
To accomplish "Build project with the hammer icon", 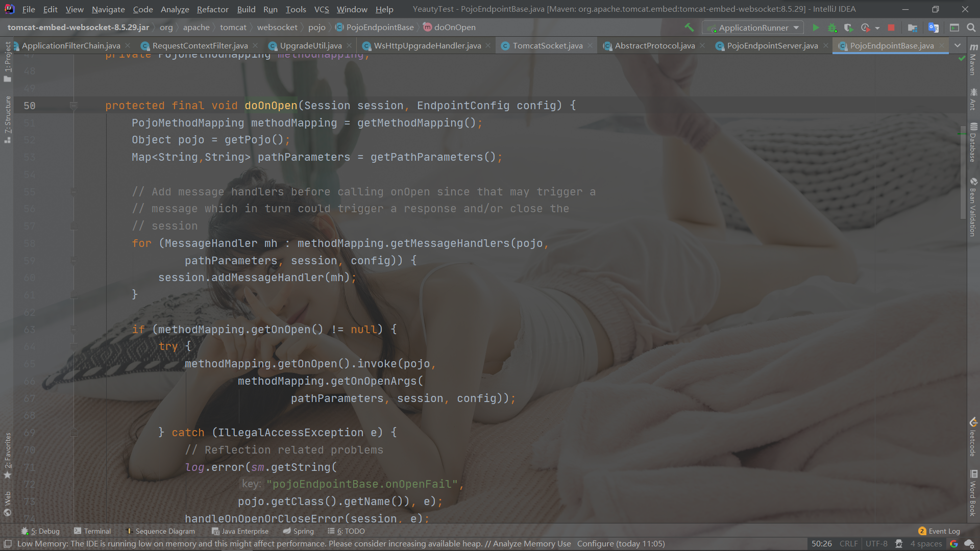I will pyautogui.click(x=689, y=28).
